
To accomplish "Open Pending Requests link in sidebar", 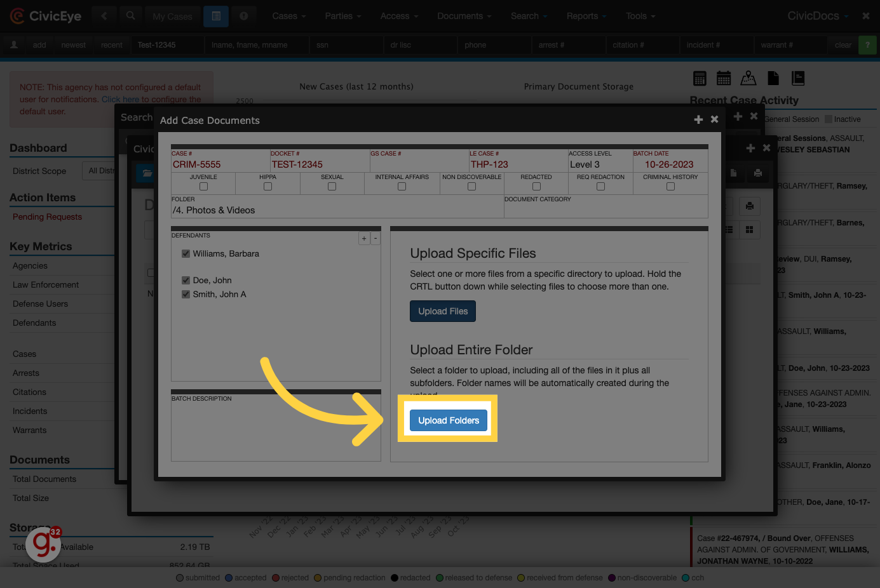I will coord(47,217).
